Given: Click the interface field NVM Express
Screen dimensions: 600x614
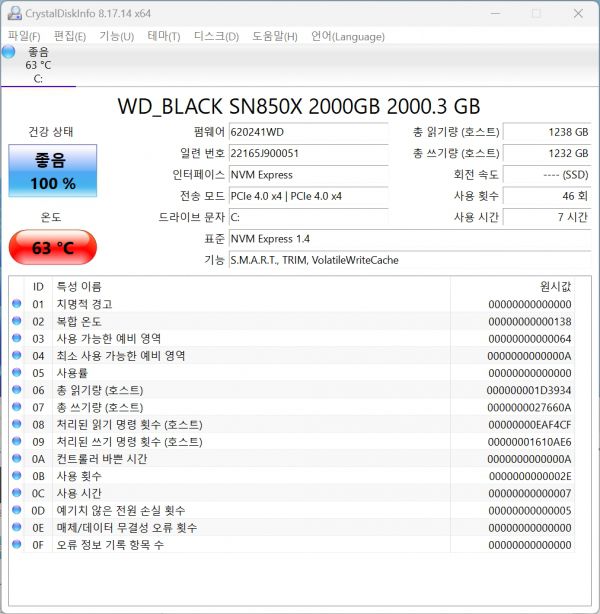Looking at the screenshot, I should tap(309, 175).
